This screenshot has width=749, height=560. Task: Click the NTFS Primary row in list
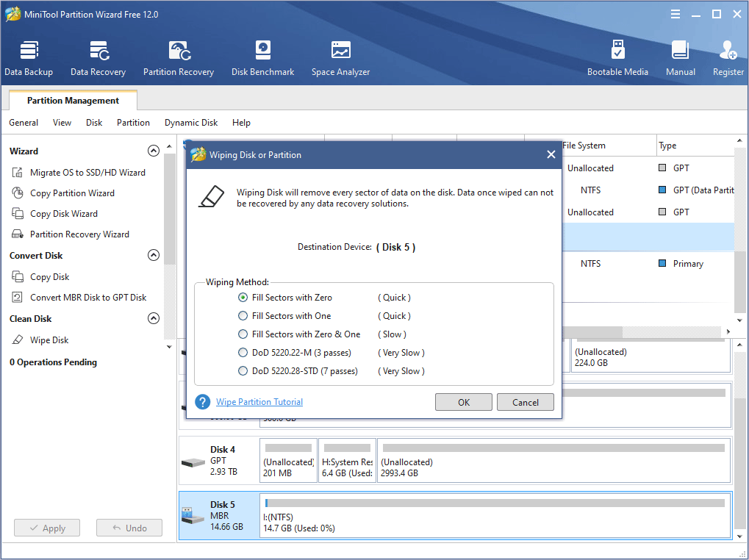[648, 264]
